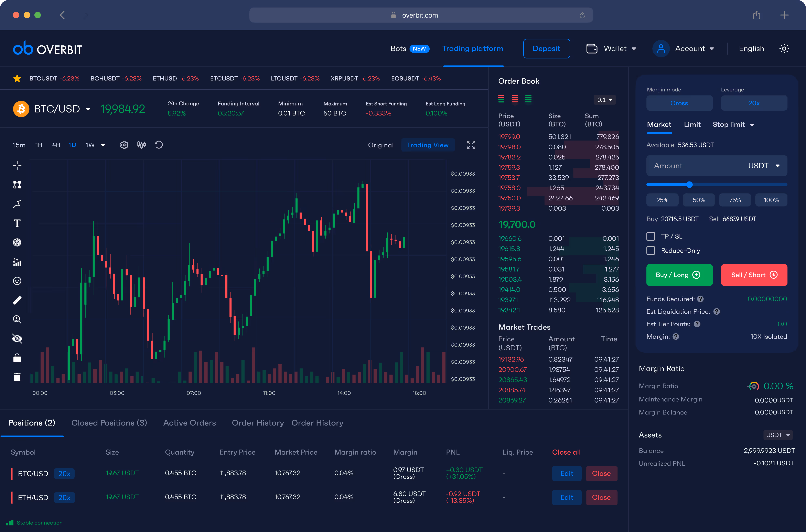Click Est Tier Points help icon

(697, 324)
